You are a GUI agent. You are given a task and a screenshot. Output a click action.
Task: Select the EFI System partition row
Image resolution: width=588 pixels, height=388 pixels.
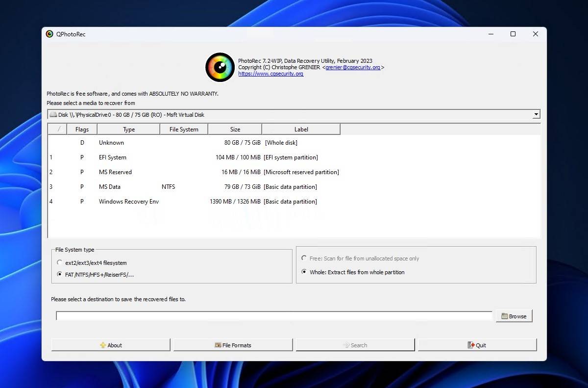[x=196, y=157]
